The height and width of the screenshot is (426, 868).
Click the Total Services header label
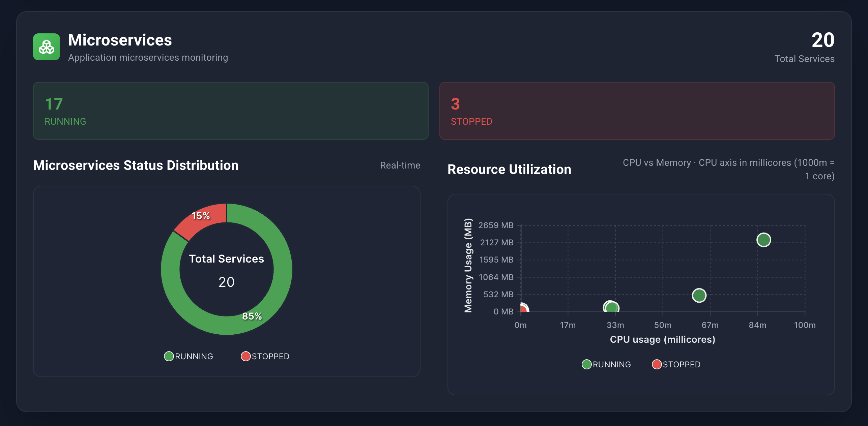804,59
